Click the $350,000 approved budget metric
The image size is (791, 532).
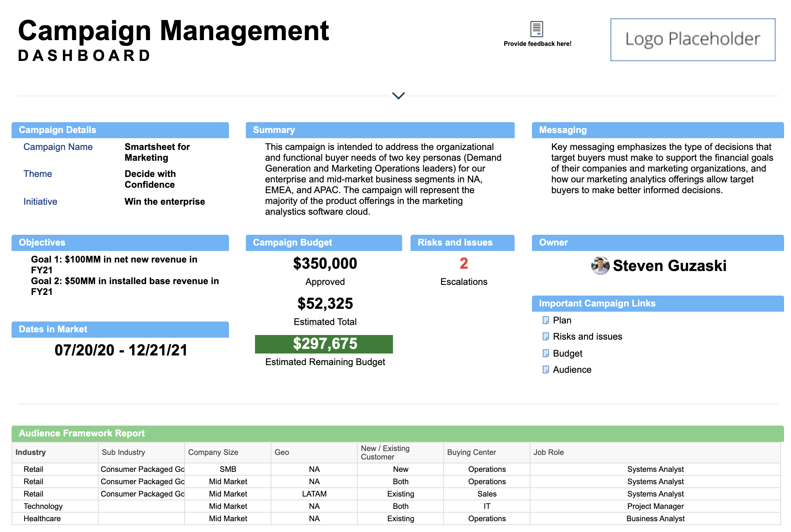tap(325, 264)
